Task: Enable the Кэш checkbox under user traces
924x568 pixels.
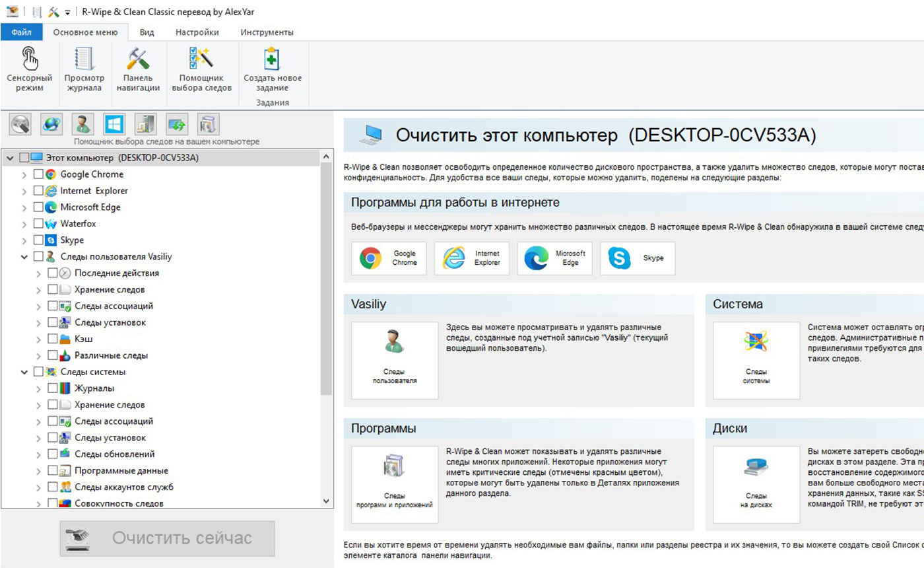Action: 53,339
